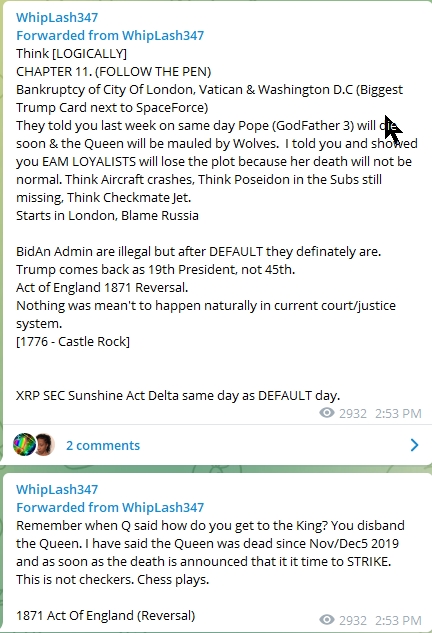This screenshot has height=633, width=432.
Task: Click the 2:53 PM timestamp on second post
Action: pos(398,620)
